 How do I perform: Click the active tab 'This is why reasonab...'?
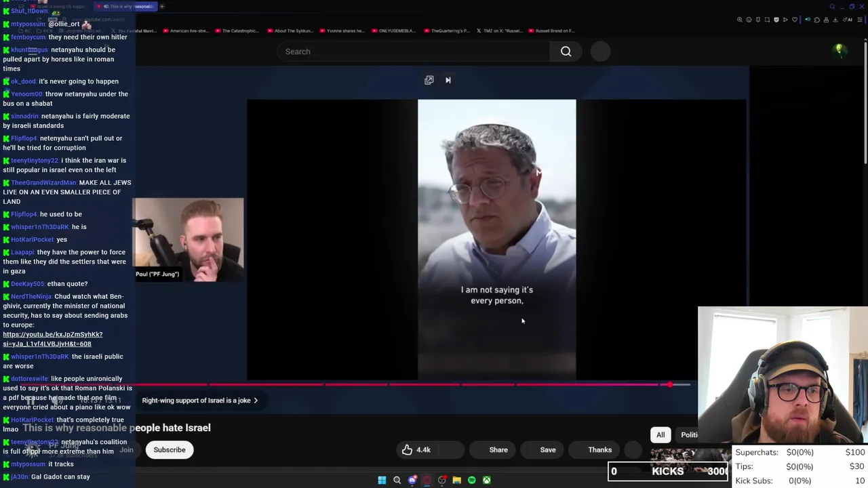pyautogui.click(x=126, y=6)
